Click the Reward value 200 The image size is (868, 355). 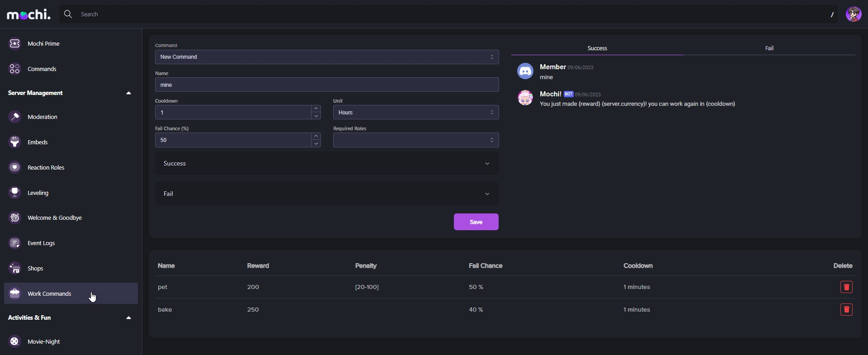253,287
